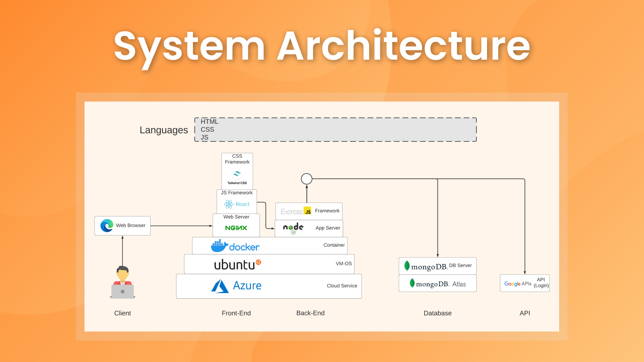Click the 'CSS' text in languages box
Image resolution: width=644 pixels, height=362 pixels.
(x=207, y=129)
